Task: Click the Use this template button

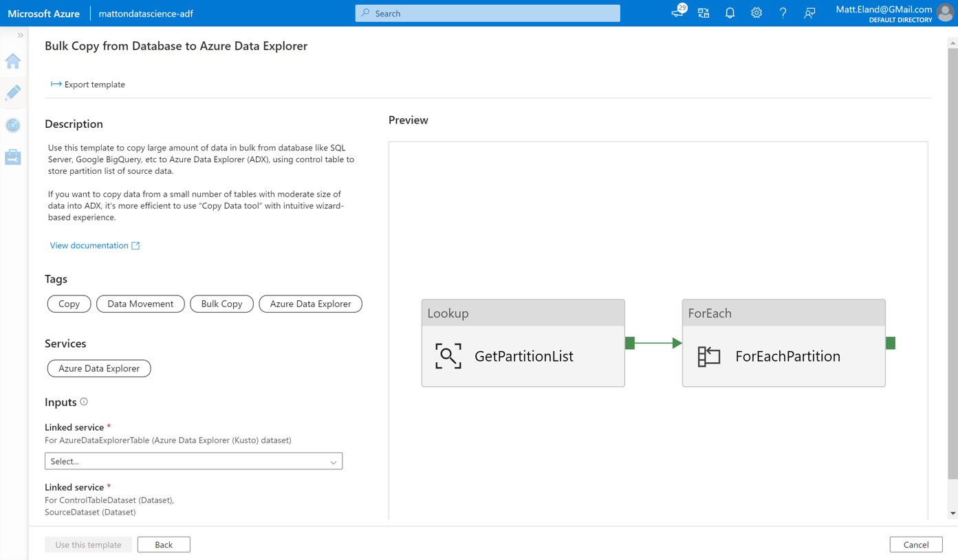Action: 88,544
